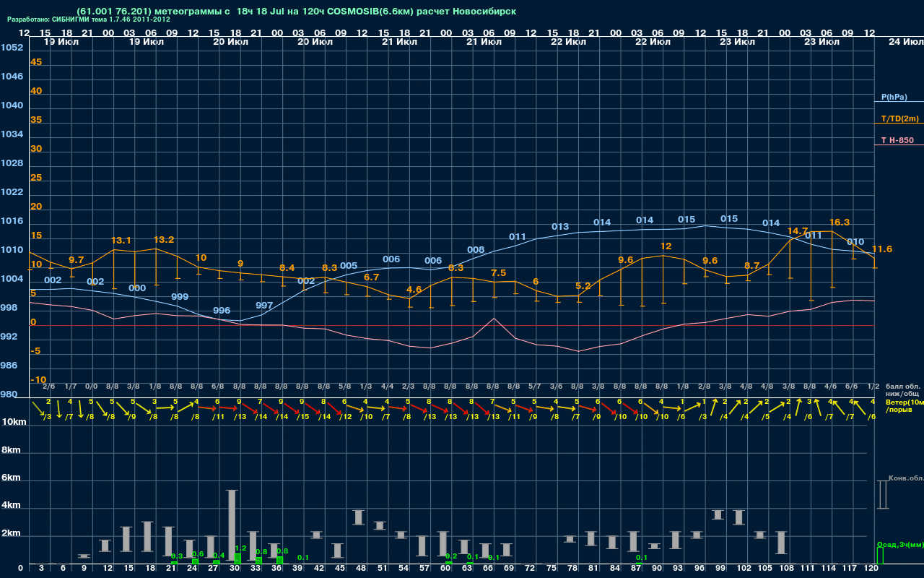Image resolution: width=924 pixels, height=578 pixels.
Task: Click the 980 pressure axis value
Action: click(9, 394)
